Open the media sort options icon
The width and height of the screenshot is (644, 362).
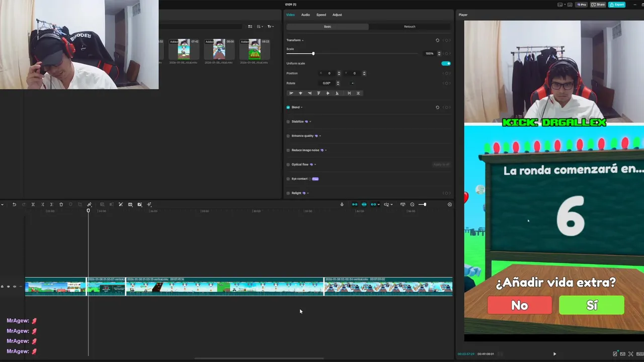[x=260, y=26]
